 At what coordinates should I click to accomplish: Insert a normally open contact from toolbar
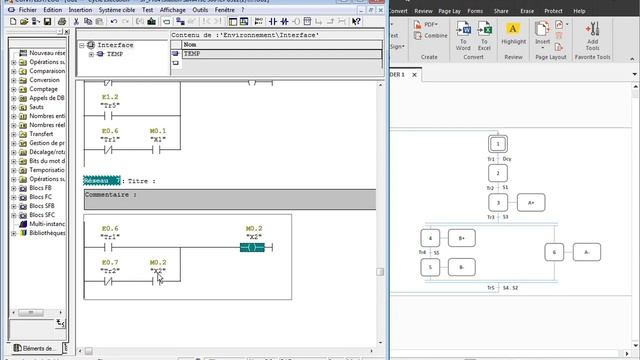tap(273, 21)
